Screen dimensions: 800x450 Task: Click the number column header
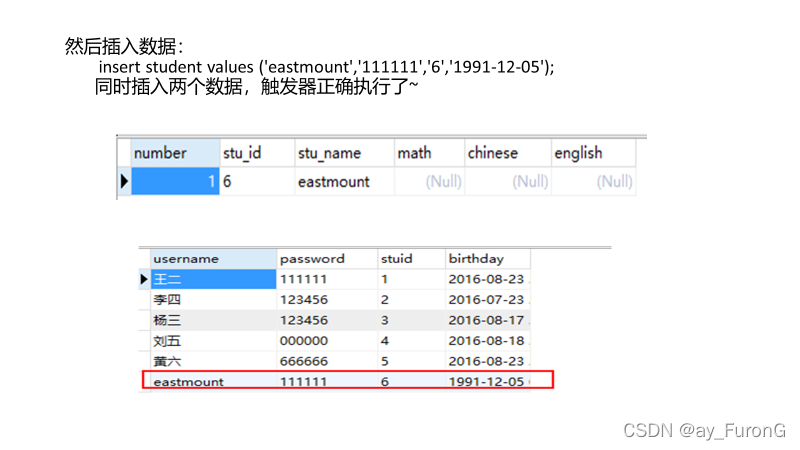pyautogui.click(x=176, y=153)
